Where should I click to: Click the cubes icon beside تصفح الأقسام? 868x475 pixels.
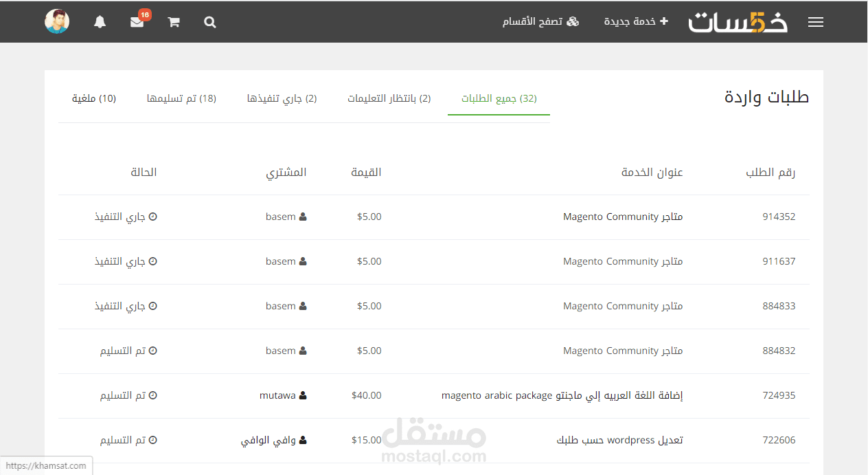[572, 21]
